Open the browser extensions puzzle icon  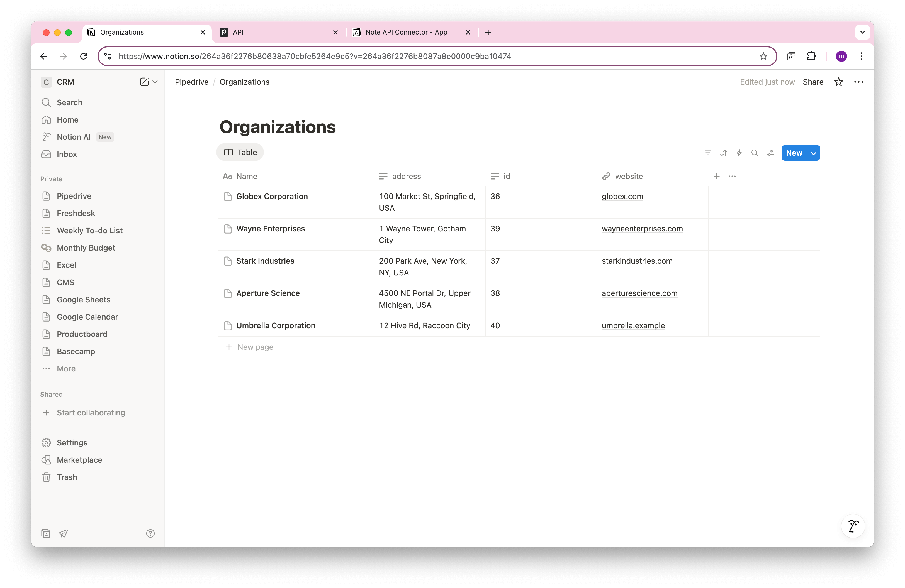(811, 56)
